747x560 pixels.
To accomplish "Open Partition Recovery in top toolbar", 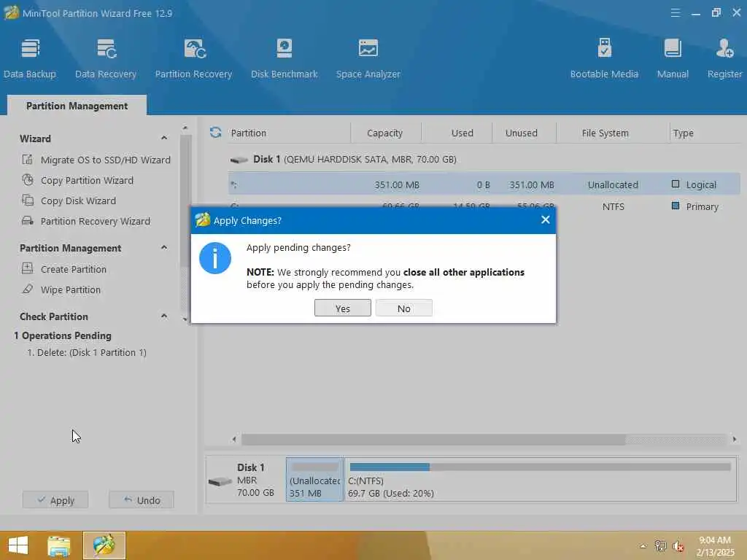I will [193, 58].
